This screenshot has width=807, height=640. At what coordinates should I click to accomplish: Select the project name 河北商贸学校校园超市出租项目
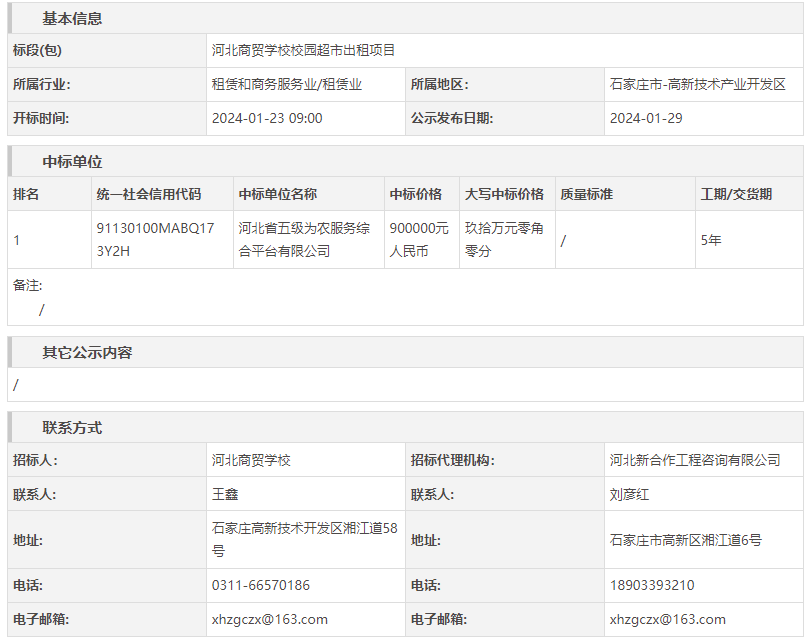pyautogui.click(x=303, y=50)
